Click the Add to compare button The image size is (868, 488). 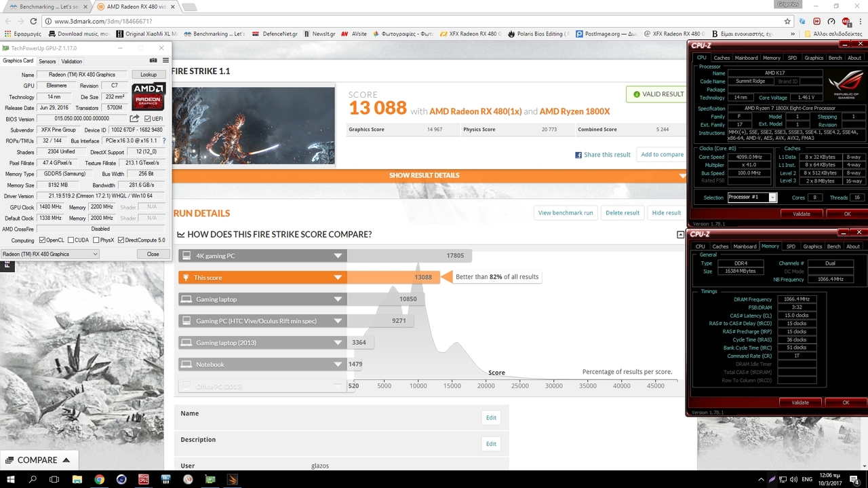663,155
